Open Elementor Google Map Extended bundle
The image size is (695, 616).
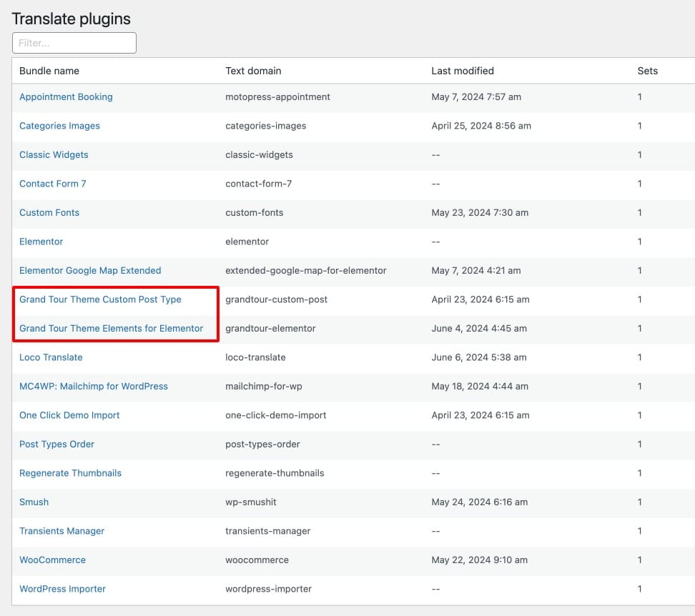click(90, 271)
